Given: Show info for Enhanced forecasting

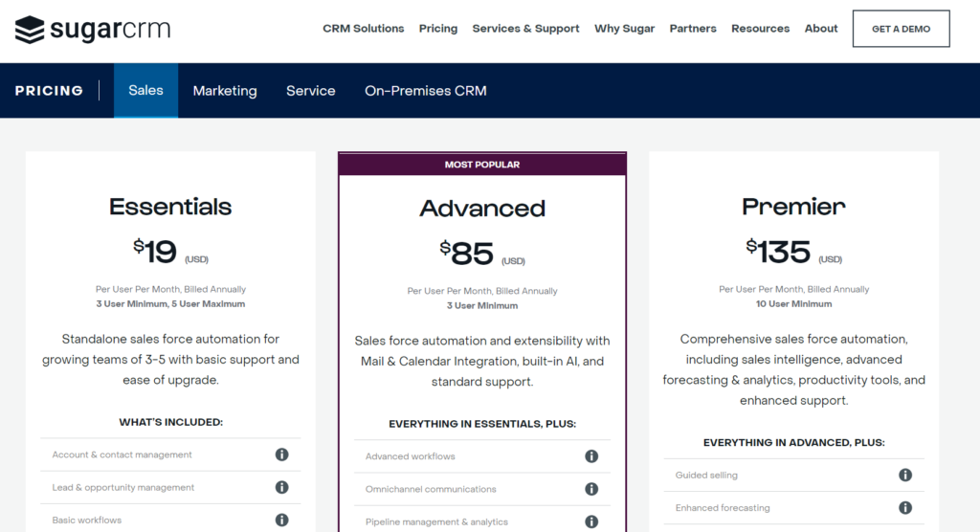Looking at the screenshot, I should [905, 508].
